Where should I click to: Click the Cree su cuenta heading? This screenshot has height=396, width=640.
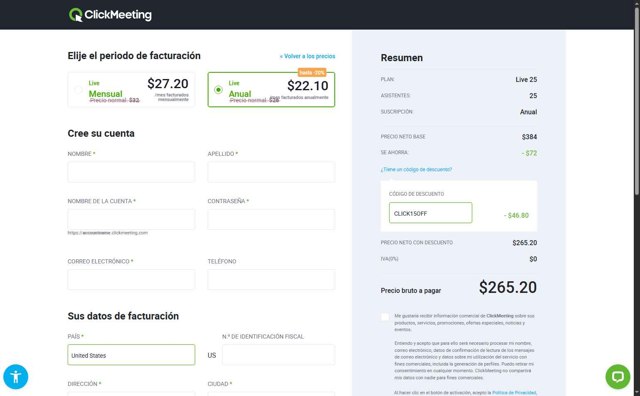coord(101,133)
